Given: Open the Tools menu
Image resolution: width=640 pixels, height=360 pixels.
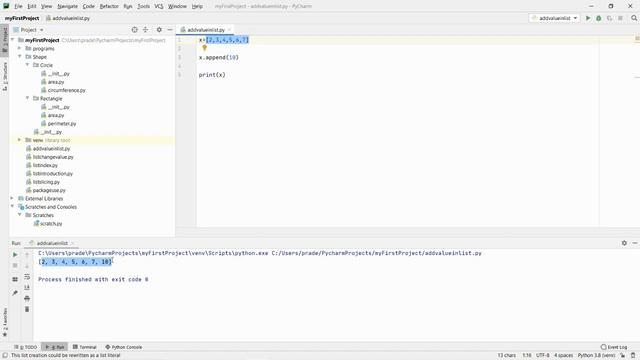Looking at the screenshot, I should pos(143,6).
